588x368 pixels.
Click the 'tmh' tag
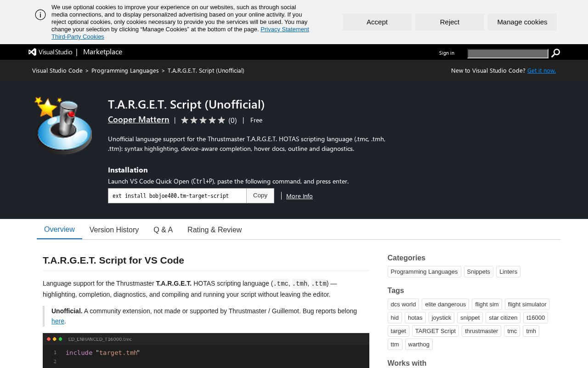(531, 331)
